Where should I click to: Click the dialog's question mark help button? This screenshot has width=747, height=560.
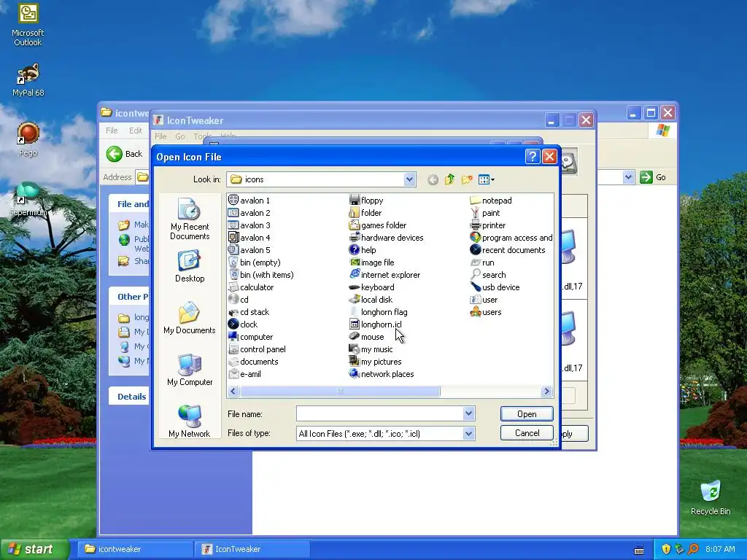[533, 157]
